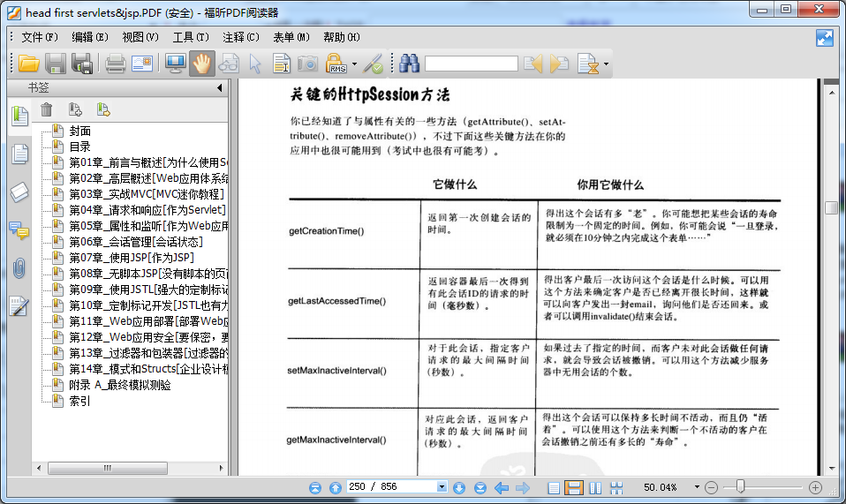Go to the last page
The height and width of the screenshot is (504, 846).
pyautogui.click(x=480, y=487)
